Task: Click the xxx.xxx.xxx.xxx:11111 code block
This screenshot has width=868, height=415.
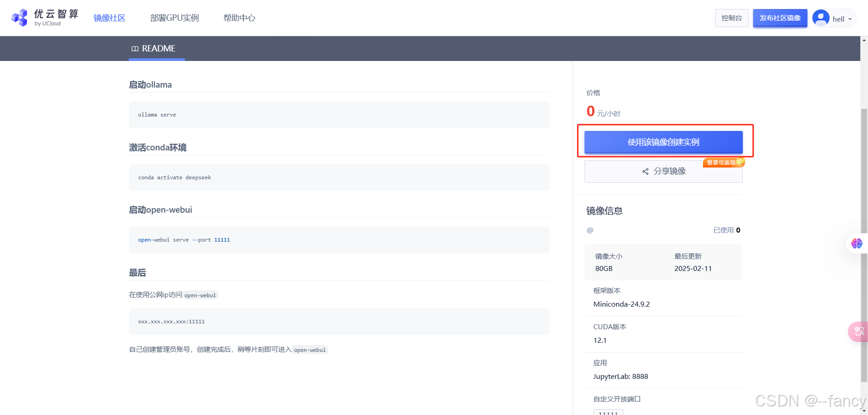Action: pyautogui.click(x=339, y=322)
